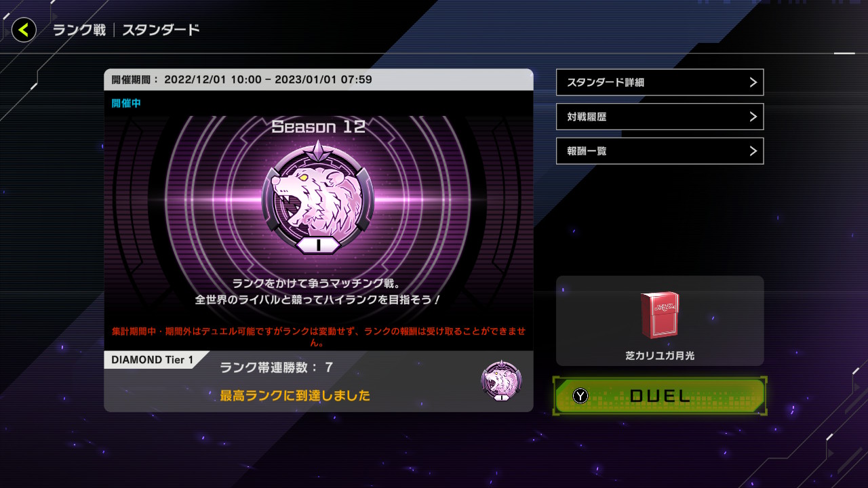The height and width of the screenshot is (488, 868).
Task: Click the スタンダード header label
Action: [161, 30]
